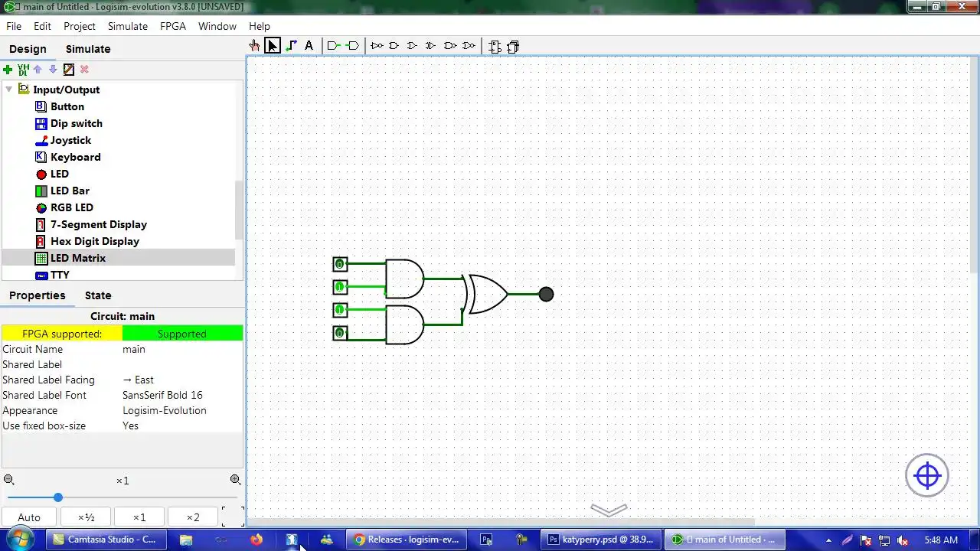Click the zoom slider handle
Viewport: 980px width, 551px height.
click(58, 497)
